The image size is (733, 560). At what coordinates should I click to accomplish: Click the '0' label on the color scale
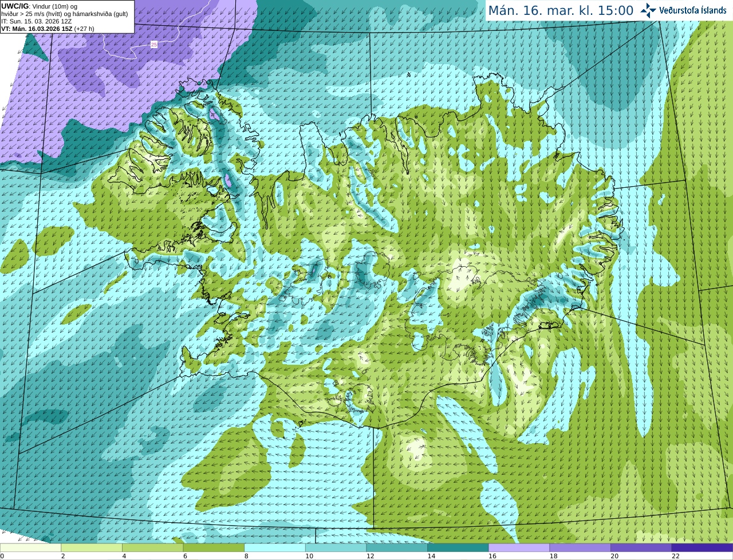click(2, 556)
